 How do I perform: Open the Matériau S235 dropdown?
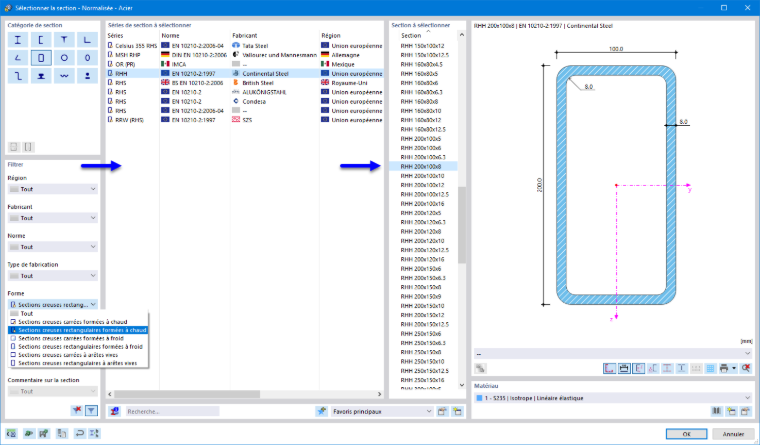[x=613, y=398]
